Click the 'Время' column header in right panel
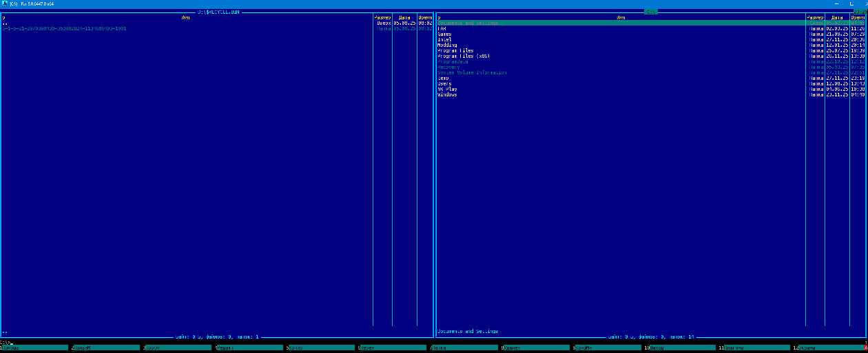Screen dimensions: 868x353 pyautogui.click(x=857, y=18)
